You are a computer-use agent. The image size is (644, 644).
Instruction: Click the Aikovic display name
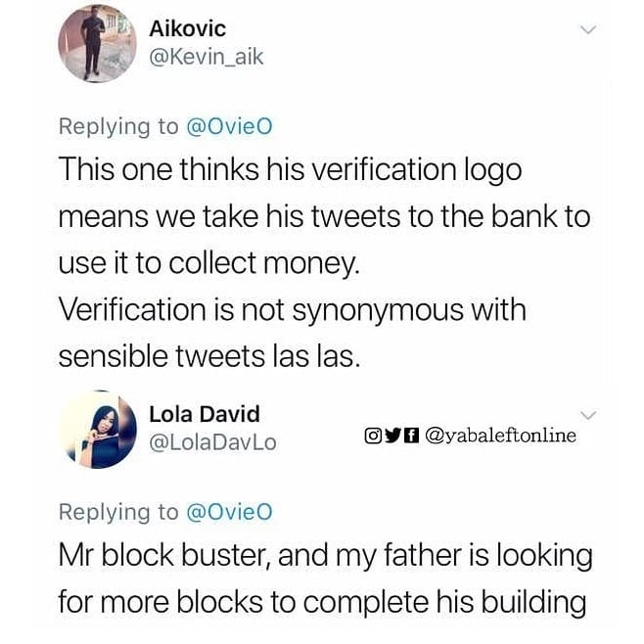click(187, 29)
